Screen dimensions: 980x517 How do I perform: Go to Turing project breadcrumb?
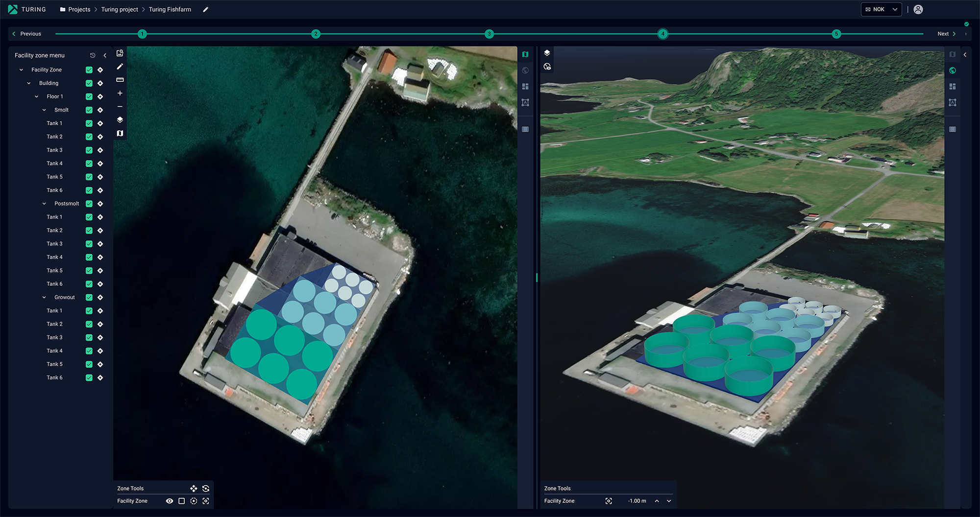(120, 9)
